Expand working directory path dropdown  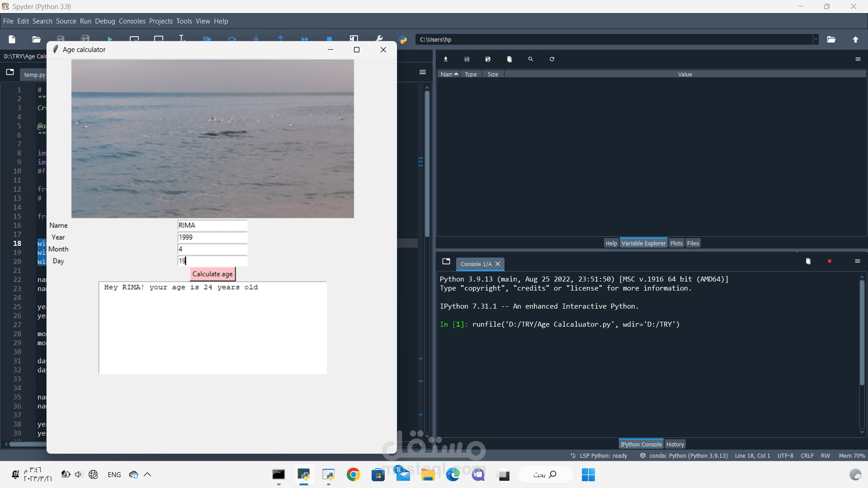point(816,40)
